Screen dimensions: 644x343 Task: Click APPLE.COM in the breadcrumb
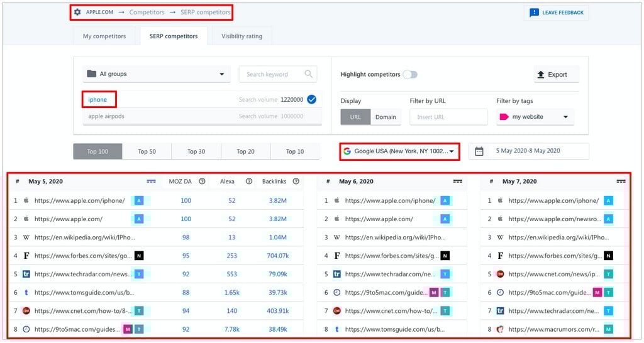click(99, 13)
